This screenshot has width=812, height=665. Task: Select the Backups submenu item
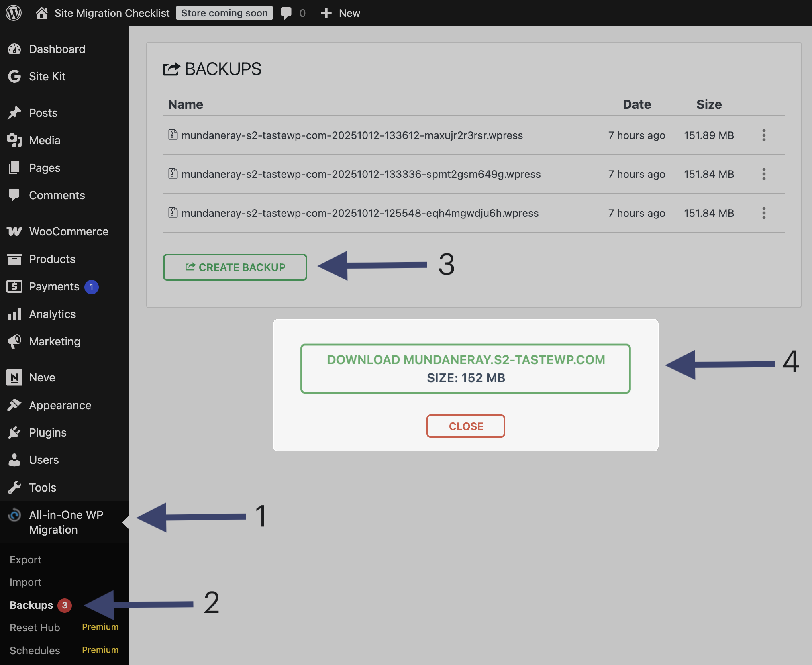[x=31, y=605]
